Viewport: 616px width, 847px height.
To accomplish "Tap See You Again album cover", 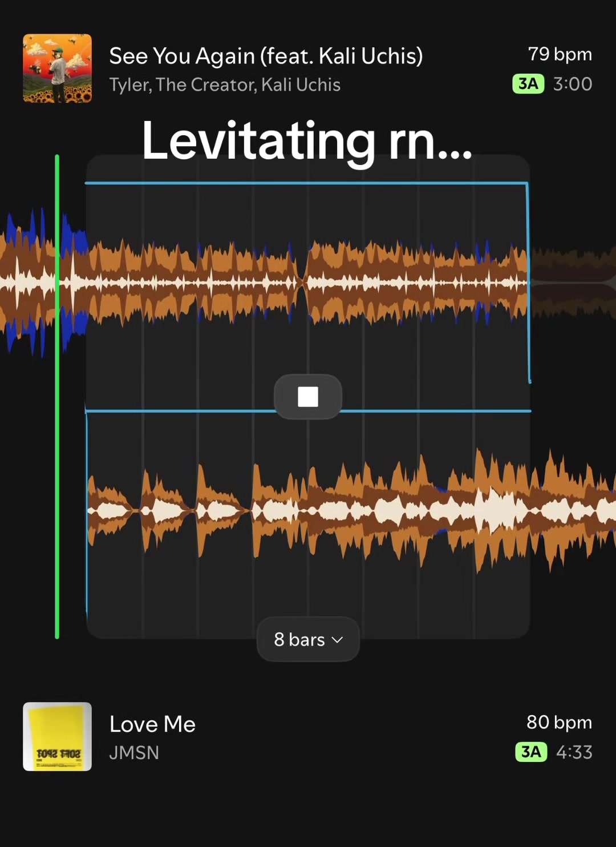I will pos(57,68).
